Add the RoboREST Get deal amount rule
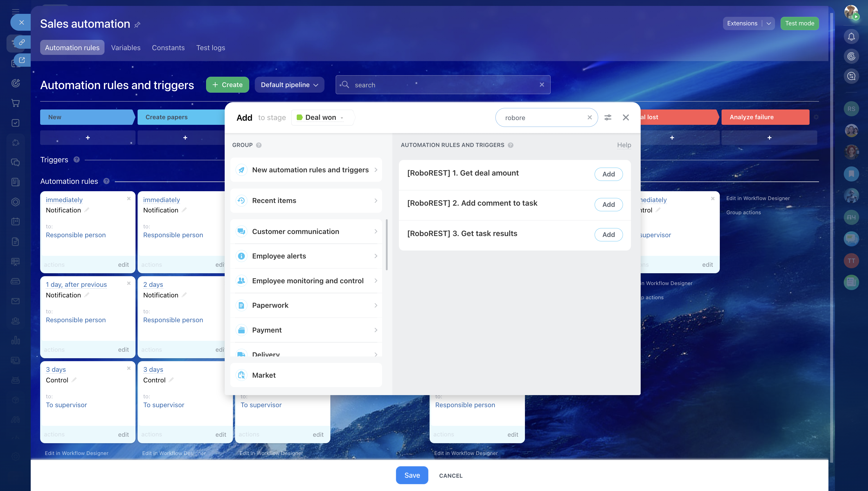The height and width of the screenshot is (491, 868). [x=608, y=174]
